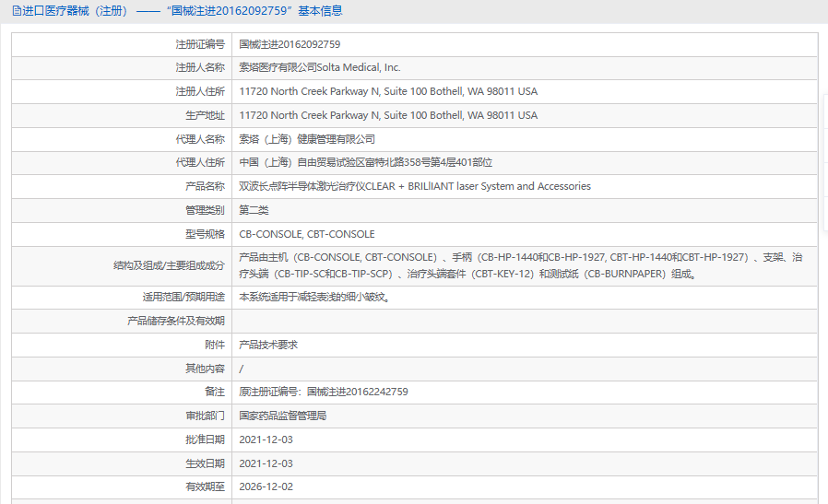The image size is (828, 504).
Task: Select the date in 批准日期 row
Action: coord(266,440)
